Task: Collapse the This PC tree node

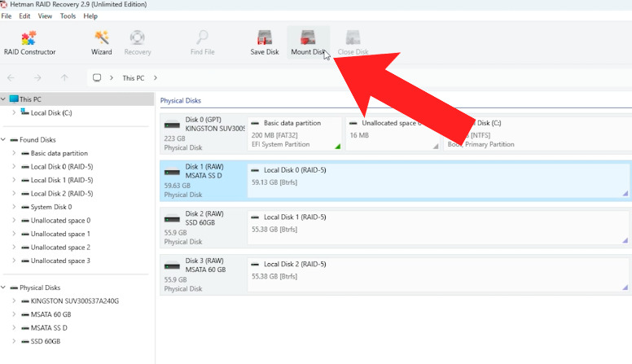Action: [3, 99]
